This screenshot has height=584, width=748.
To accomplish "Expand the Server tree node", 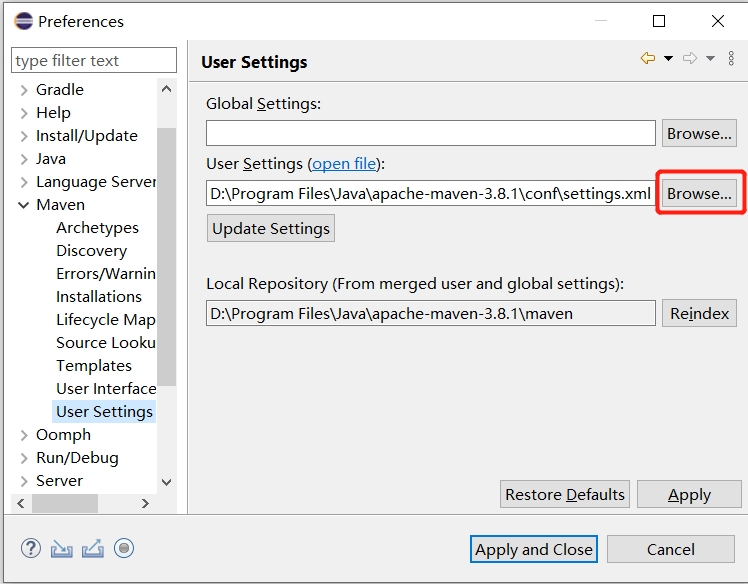I will point(24,481).
